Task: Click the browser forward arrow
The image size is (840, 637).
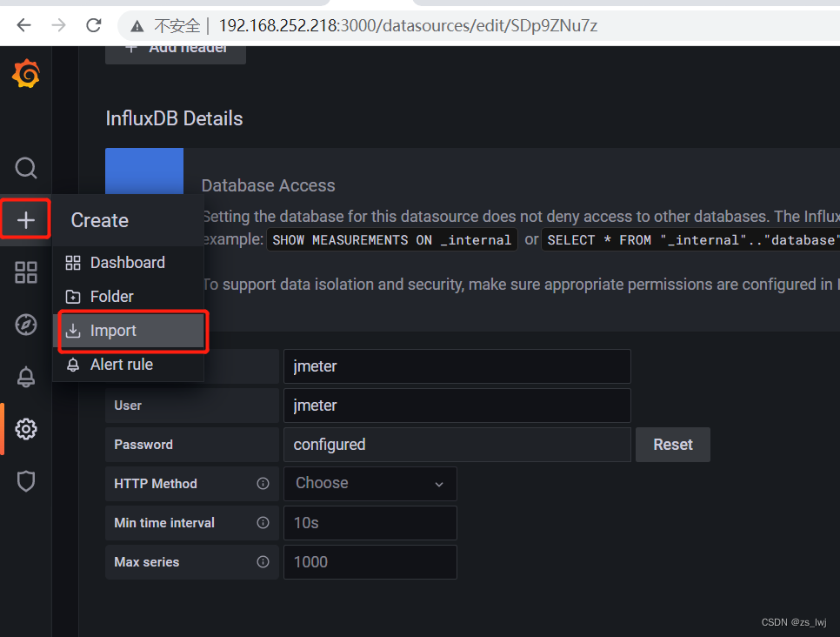Action: 58,25
